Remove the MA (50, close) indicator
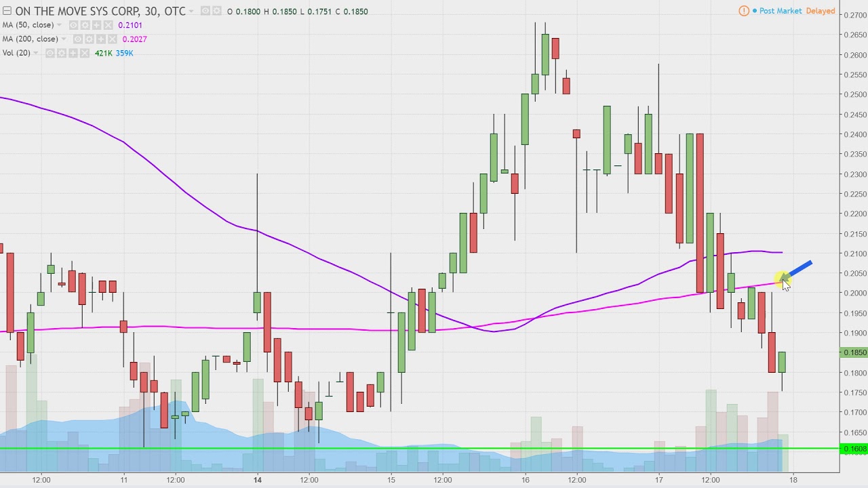This screenshot has width=868, height=488. click(x=108, y=25)
